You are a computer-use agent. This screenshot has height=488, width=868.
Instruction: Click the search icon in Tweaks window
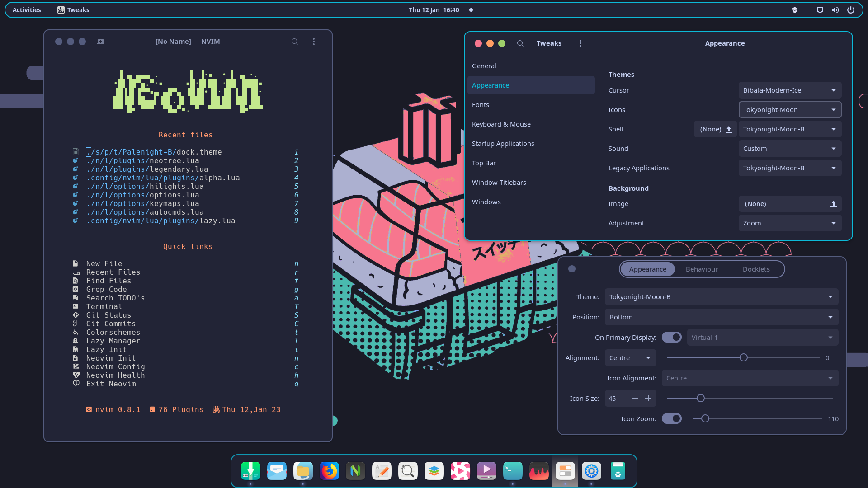tap(520, 43)
